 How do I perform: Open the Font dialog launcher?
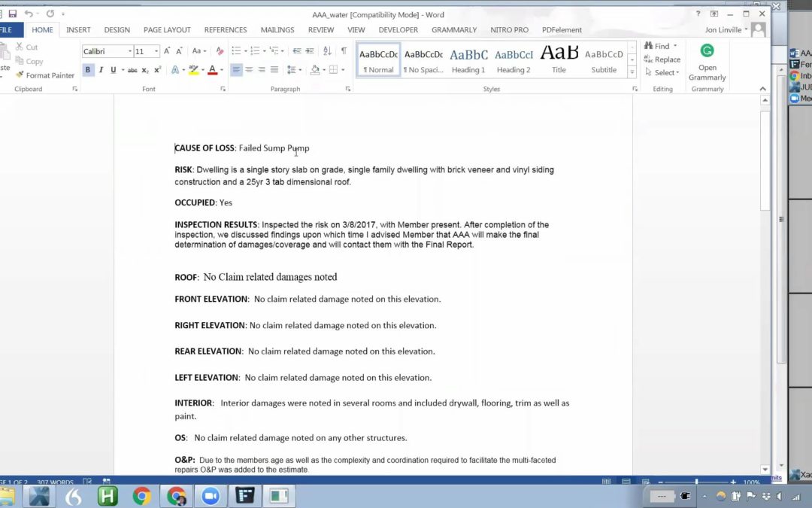tap(223, 89)
